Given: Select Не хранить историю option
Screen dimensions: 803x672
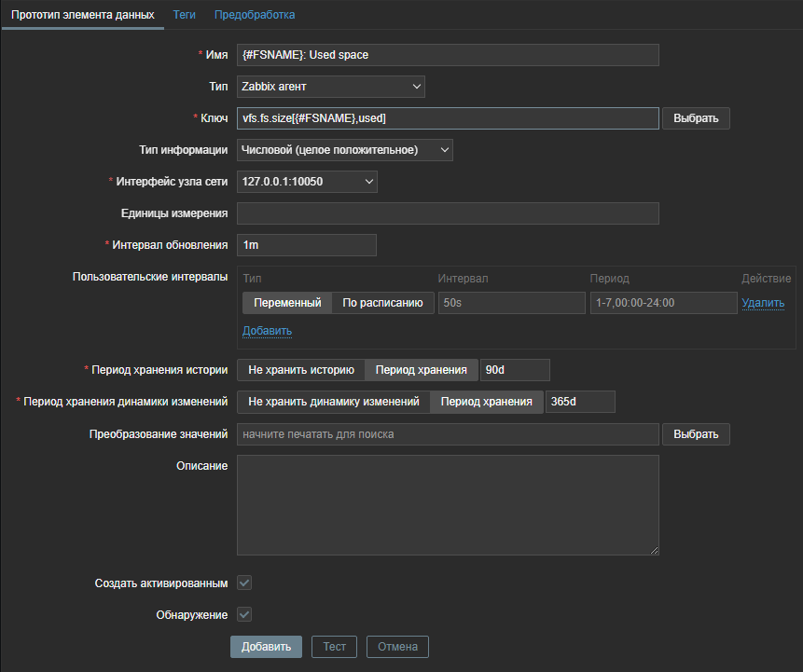Looking at the screenshot, I should click(300, 370).
